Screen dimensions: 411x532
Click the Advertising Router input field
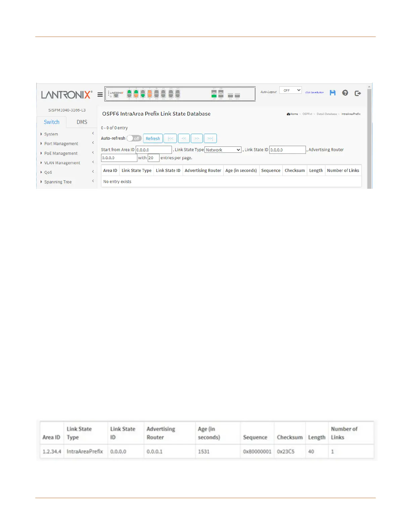click(119, 158)
